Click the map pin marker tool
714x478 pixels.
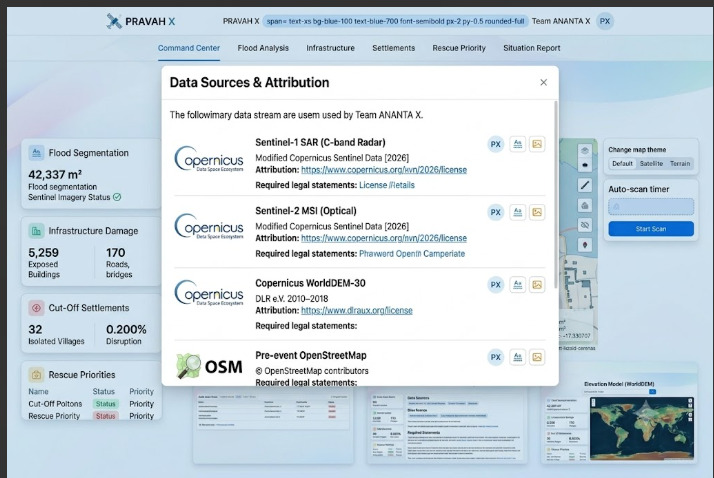pos(585,245)
